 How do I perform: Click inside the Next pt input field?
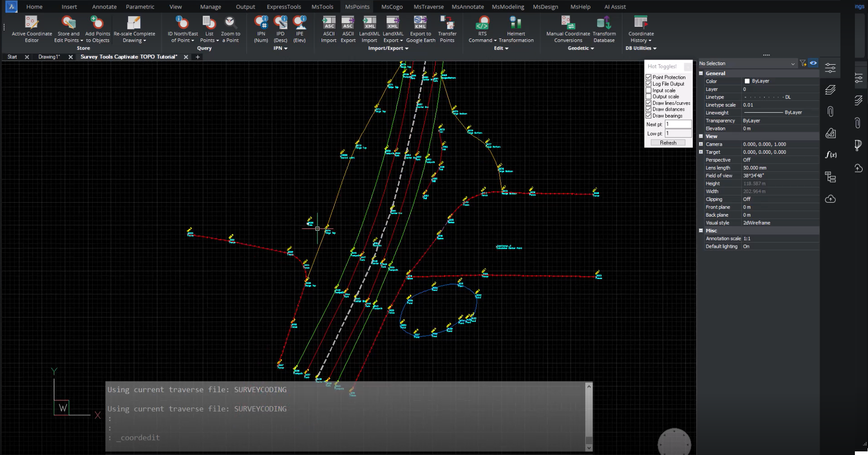coord(678,124)
